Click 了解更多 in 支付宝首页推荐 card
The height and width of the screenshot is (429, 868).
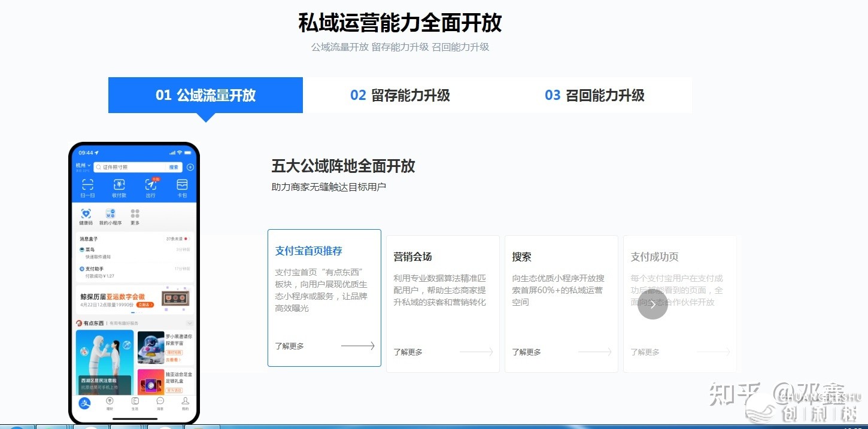pyautogui.click(x=290, y=346)
